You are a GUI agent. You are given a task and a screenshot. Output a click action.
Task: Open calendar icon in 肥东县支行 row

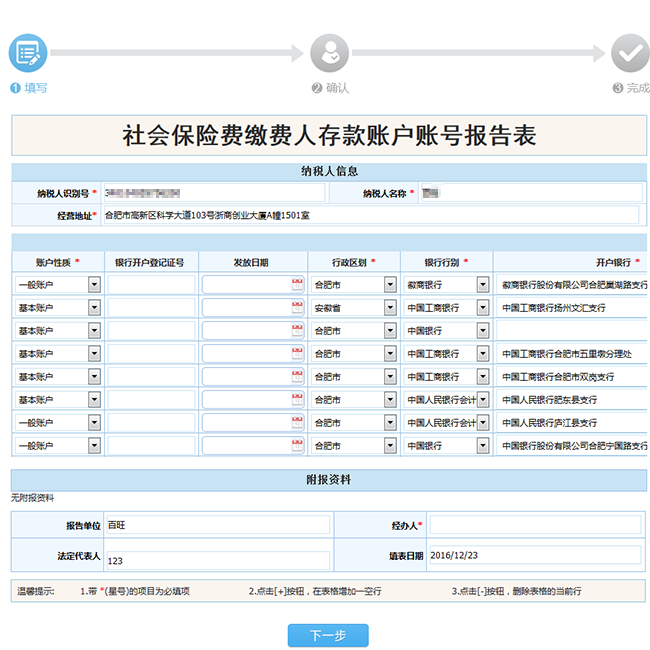pos(297,399)
